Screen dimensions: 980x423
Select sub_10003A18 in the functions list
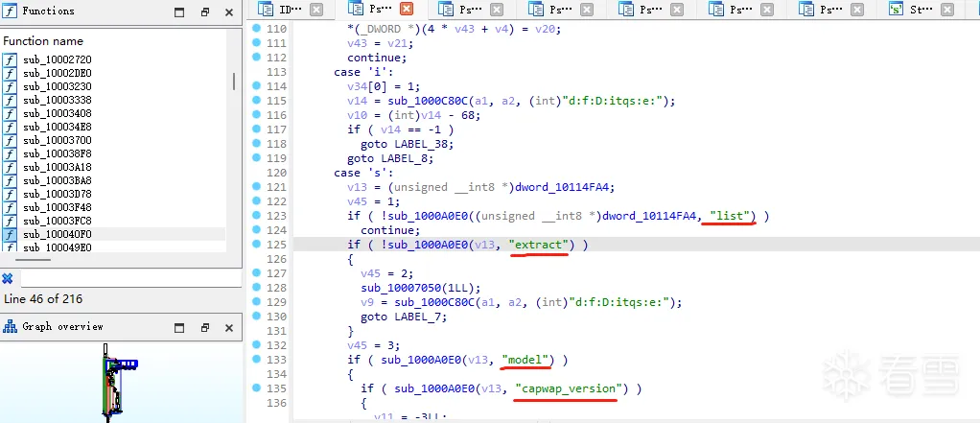tap(58, 168)
